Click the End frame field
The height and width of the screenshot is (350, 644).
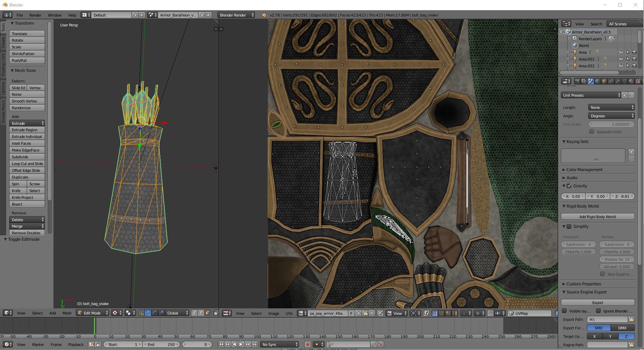tap(161, 344)
